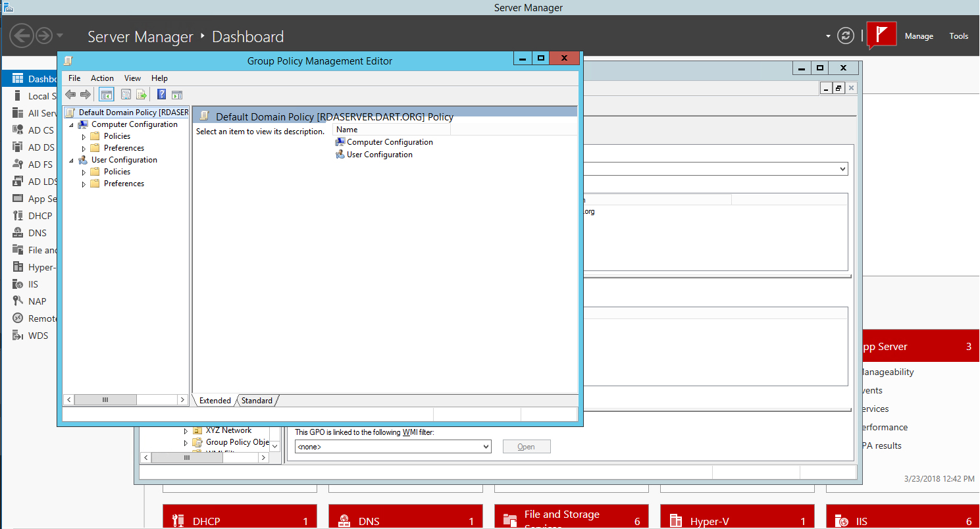Image resolution: width=980 pixels, height=529 pixels.
Task: Click Server Manager forward navigation arrow
Action: (43, 36)
